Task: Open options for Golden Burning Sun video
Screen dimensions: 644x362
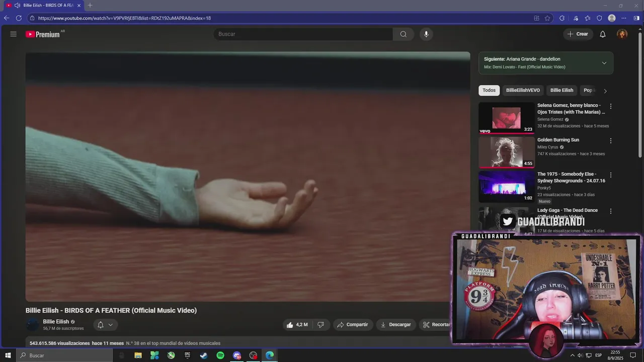Action: pos(611,141)
